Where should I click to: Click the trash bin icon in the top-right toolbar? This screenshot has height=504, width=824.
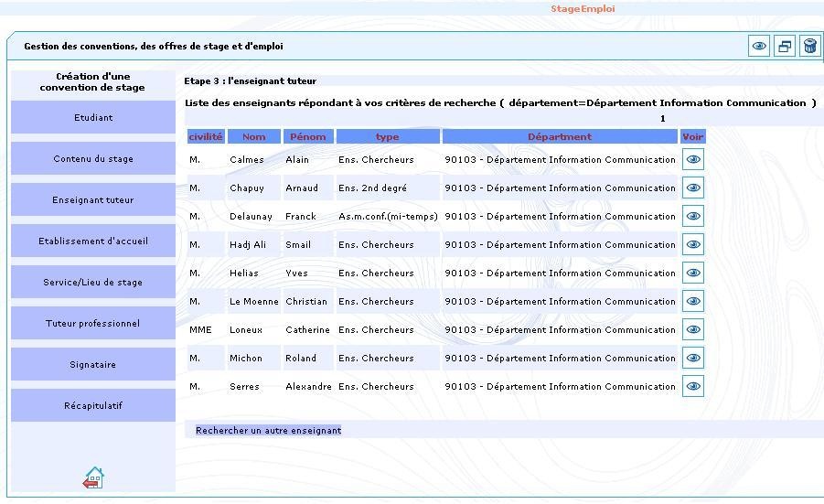809,46
